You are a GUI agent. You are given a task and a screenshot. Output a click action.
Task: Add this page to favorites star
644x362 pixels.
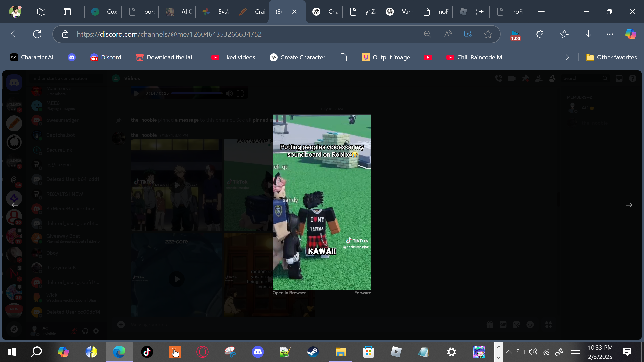coord(488,34)
